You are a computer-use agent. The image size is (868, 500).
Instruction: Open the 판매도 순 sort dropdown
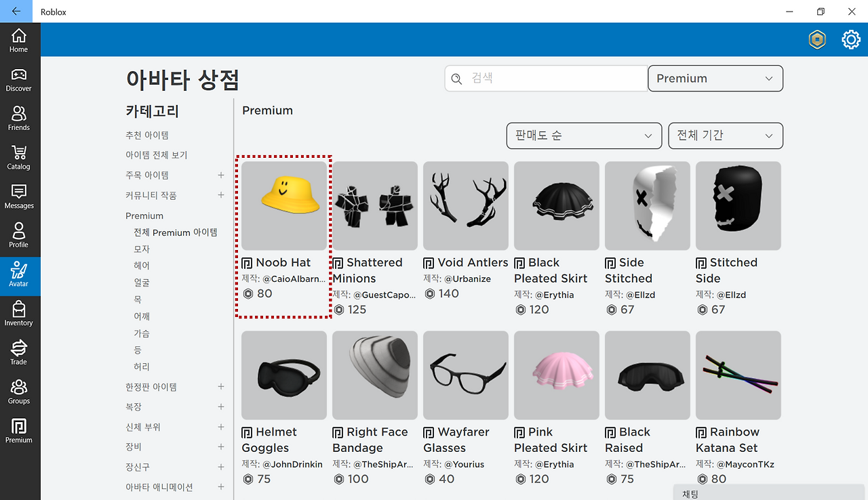click(584, 136)
